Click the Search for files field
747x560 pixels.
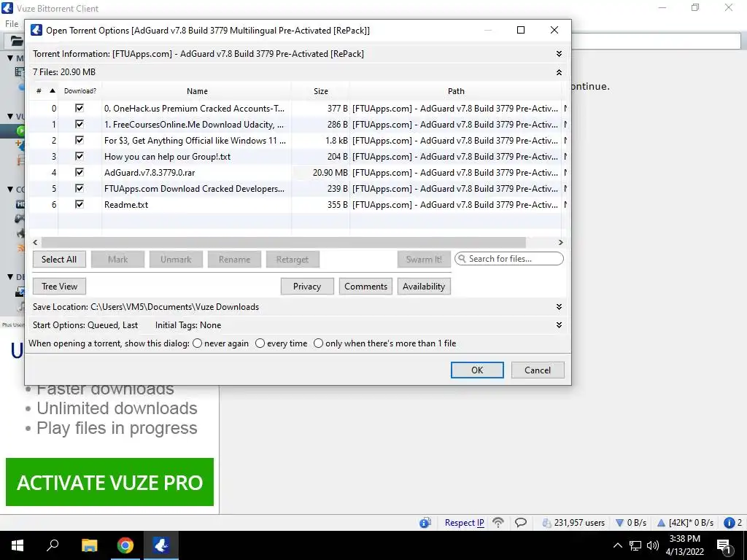508,259
